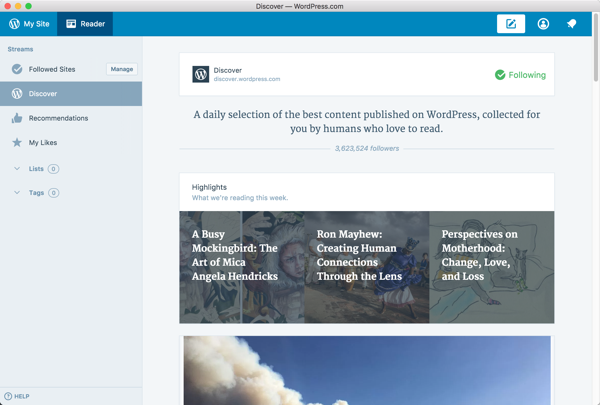Open Ron Mayhew highlight card

coord(367,267)
